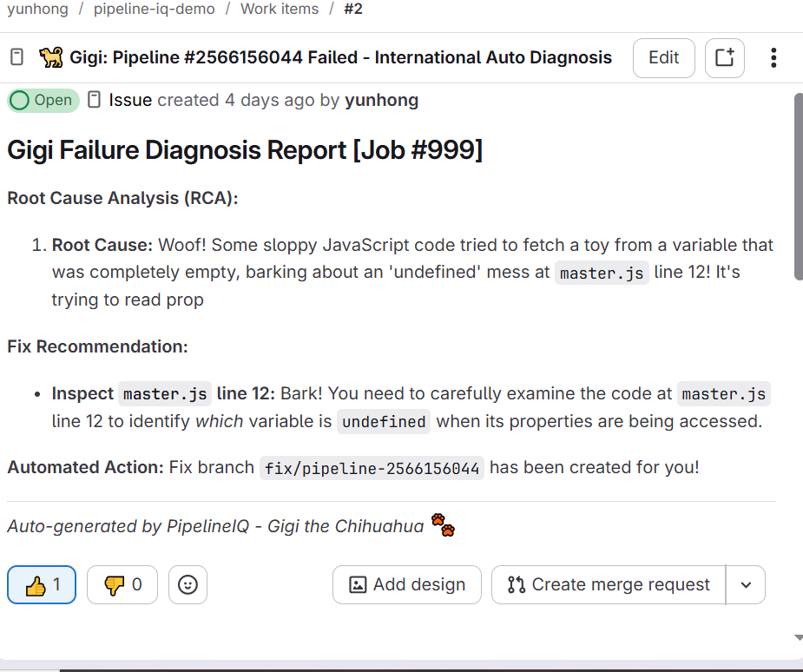Toggle the thumbs down reaction
This screenshot has width=803, height=672.
(x=122, y=584)
